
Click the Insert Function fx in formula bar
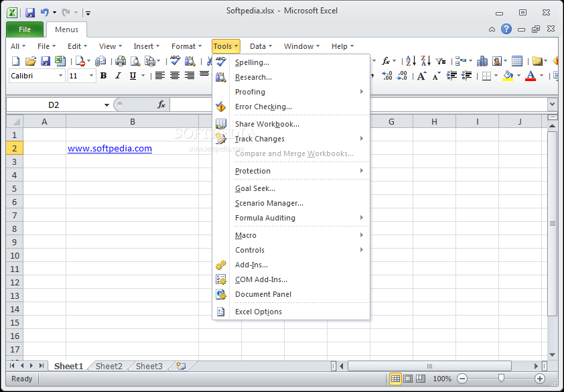click(161, 105)
